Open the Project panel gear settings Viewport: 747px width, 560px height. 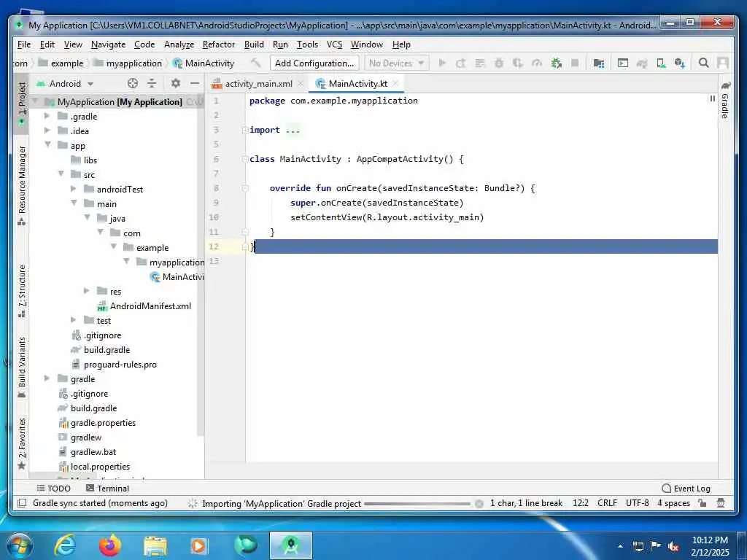tap(175, 83)
